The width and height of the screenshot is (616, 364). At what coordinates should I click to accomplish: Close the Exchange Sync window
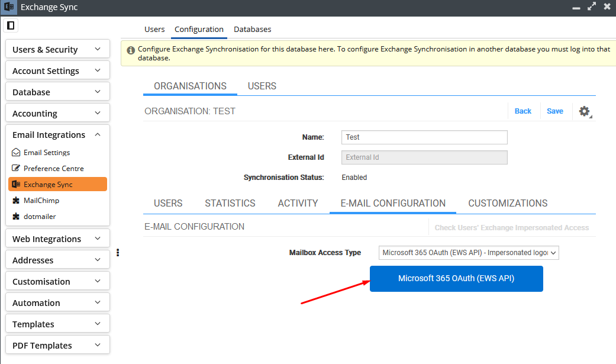click(607, 7)
